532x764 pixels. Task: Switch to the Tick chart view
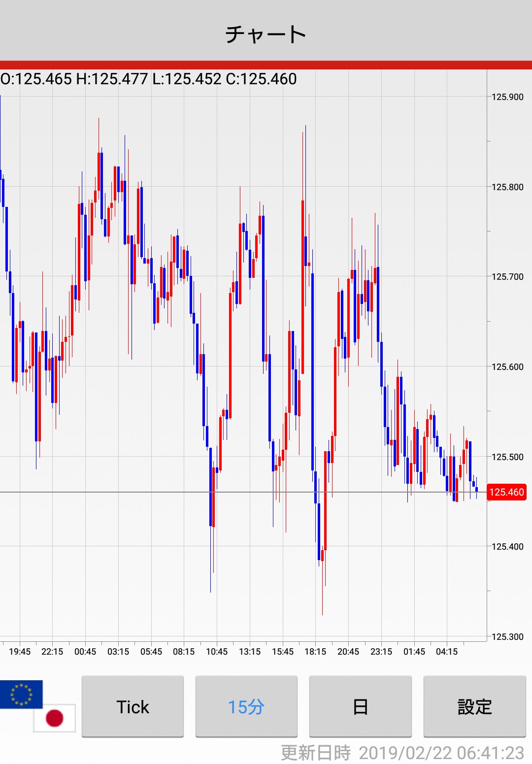coord(133,707)
